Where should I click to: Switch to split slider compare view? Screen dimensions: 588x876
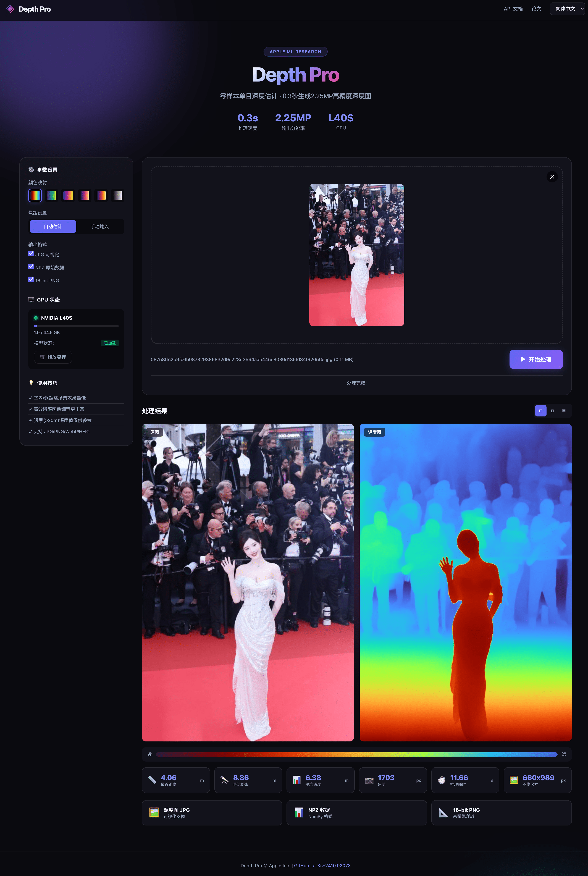click(x=552, y=411)
